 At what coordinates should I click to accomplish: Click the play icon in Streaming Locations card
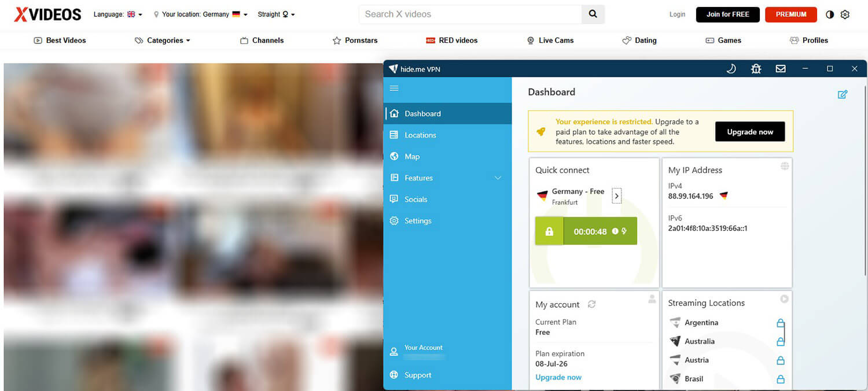pyautogui.click(x=784, y=299)
